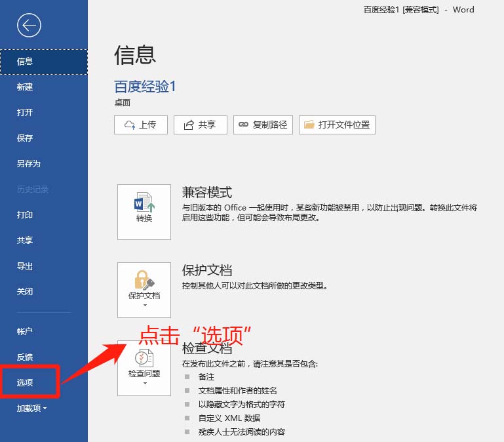Screen dimensions: 504x442
Task: Click the back arrow circle icon
Action: [x=29, y=25]
